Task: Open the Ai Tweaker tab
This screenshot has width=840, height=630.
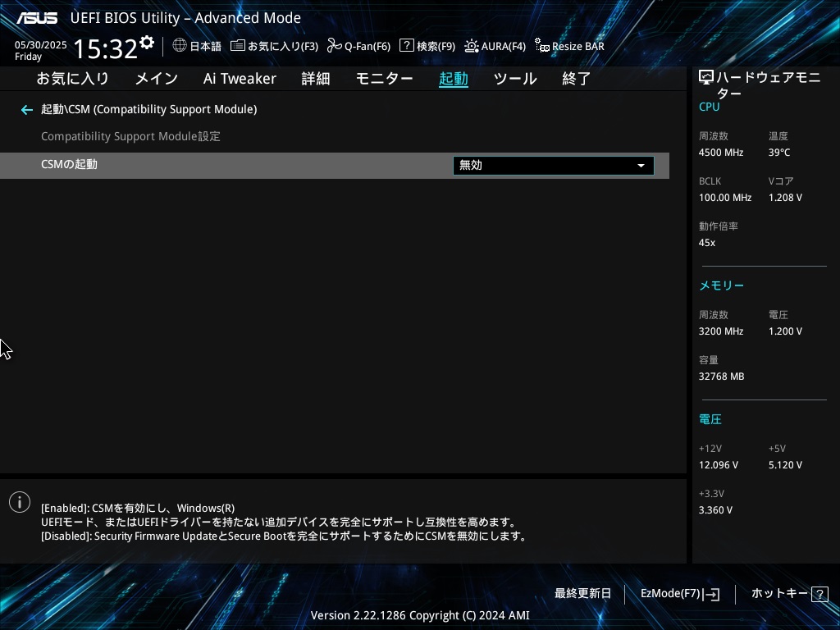Action: pyautogui.click(x=240, y=79)
